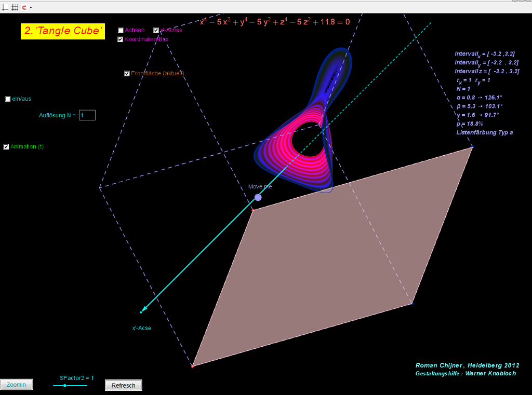Open the point capturing dropdown arrow

[x=31, y=8]
